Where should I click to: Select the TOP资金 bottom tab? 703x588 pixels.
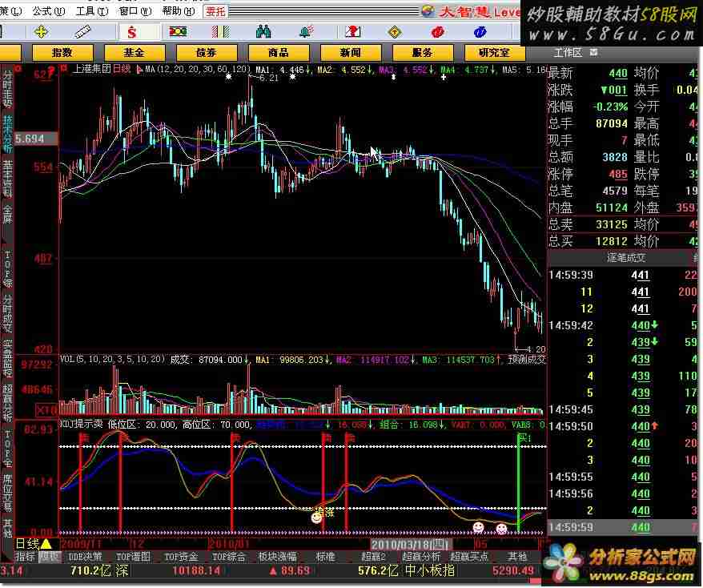pyautogui.click(x=181, y=557)
